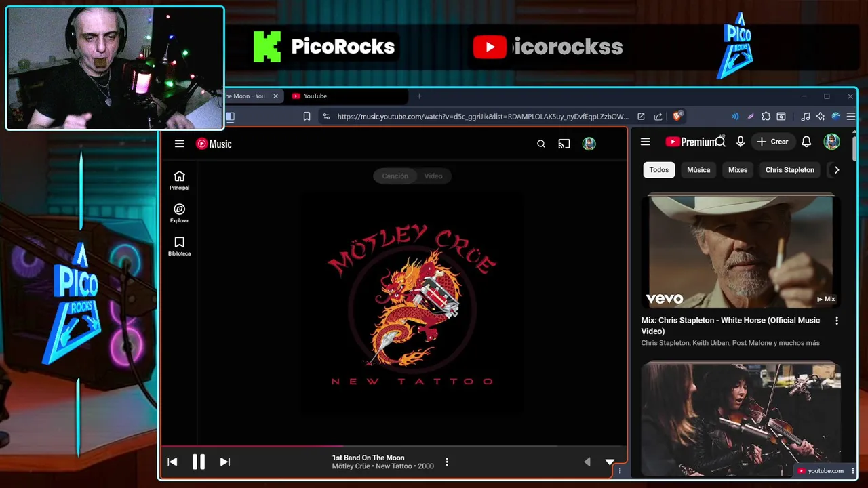Collapse the player page with down arrow
This screenshot has height=488, width=868.
click(610, 462)
